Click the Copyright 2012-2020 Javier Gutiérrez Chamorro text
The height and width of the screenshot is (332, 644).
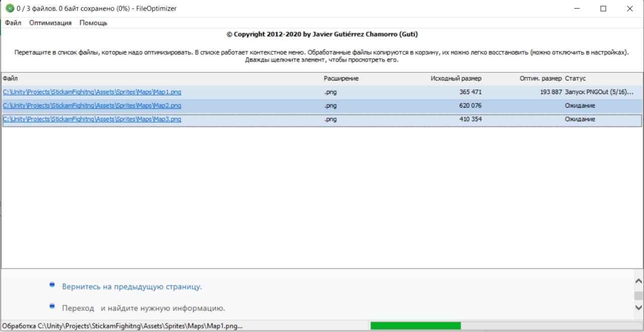(x=322, y=34)
